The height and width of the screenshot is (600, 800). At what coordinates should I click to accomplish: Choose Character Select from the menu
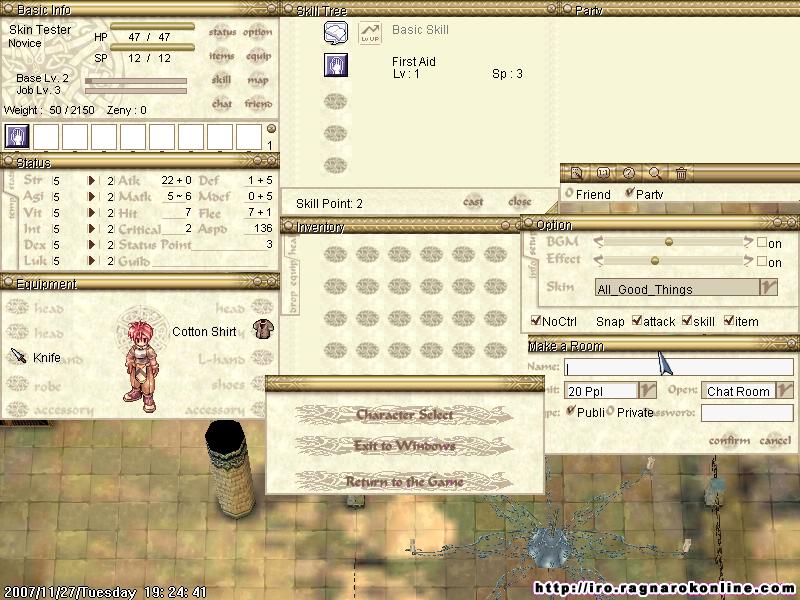coord(404,415)
